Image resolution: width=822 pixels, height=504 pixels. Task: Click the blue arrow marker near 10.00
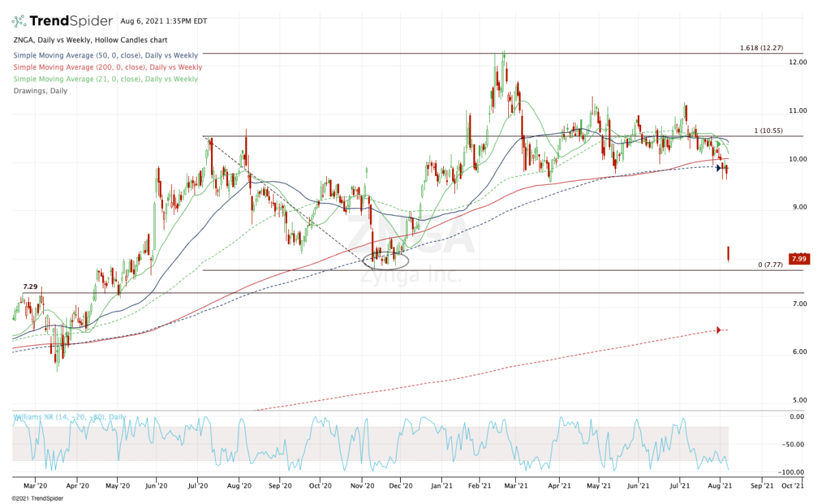coord(719,168)
